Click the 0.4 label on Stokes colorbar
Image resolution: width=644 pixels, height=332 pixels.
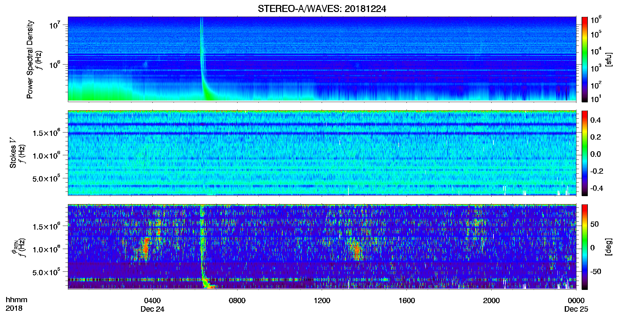[595, 120]
